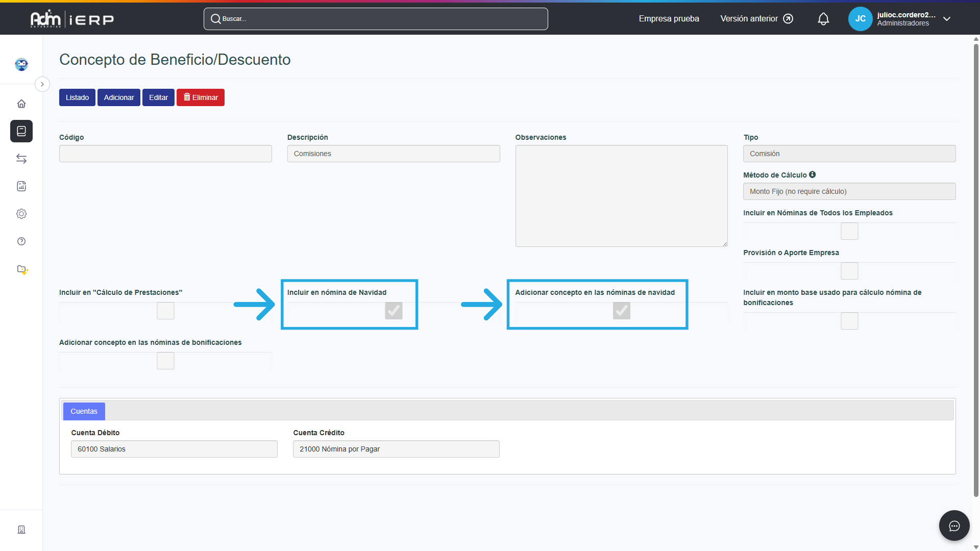Click the notifications bell icon
The image size is (980, 551).
point(823,19)
